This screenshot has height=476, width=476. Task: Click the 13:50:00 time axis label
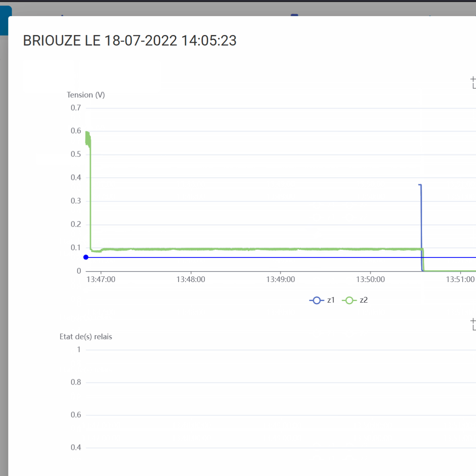pos(370,279)
